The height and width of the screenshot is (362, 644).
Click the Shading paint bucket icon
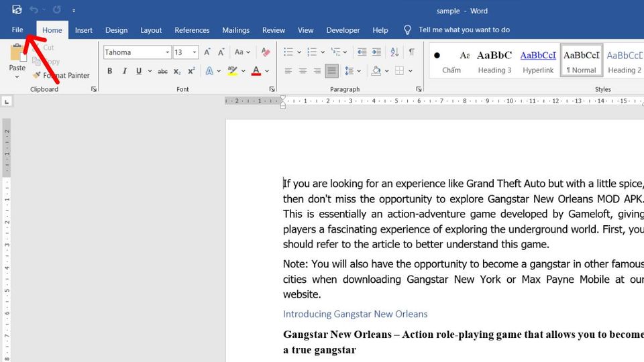[376, 71]
